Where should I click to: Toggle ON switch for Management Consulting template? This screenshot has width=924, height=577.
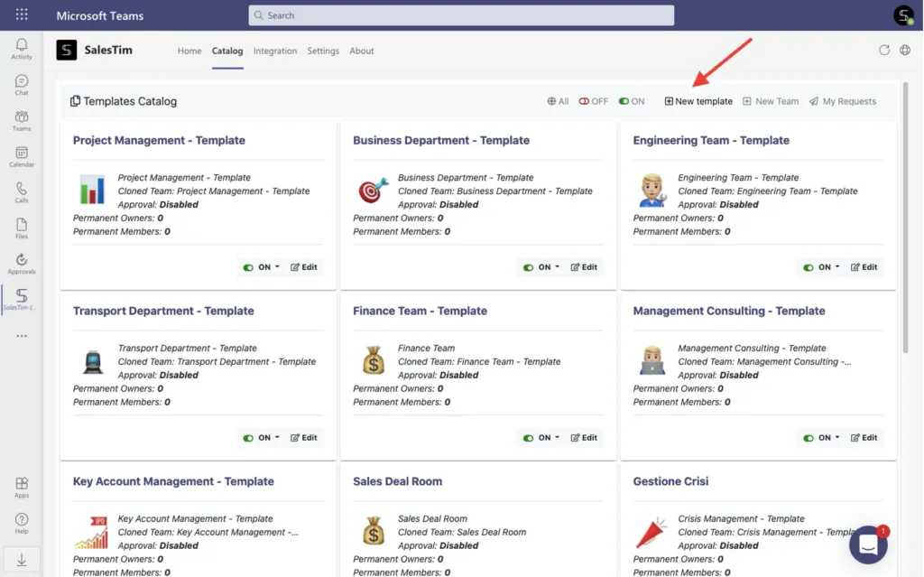click(808, 438)
